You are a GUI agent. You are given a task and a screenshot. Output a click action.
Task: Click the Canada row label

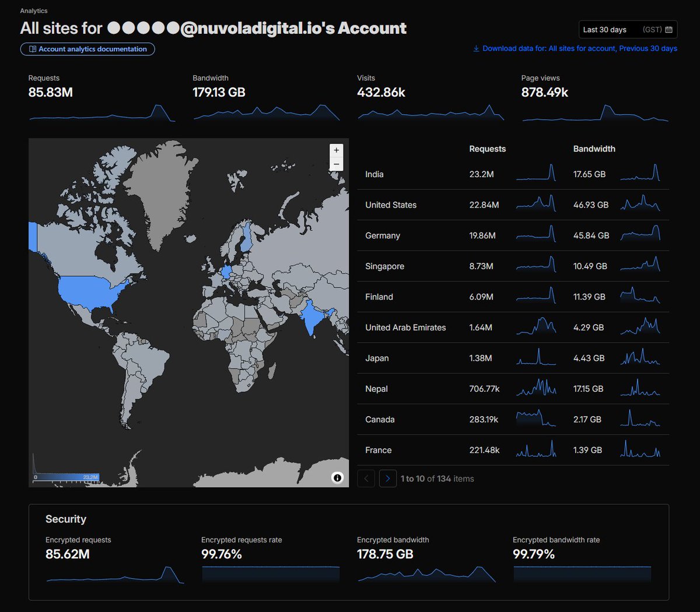(x=380, y=420)
